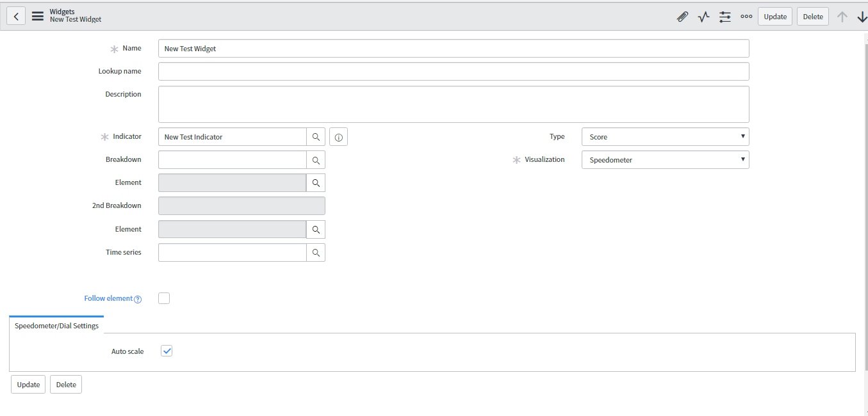The height and width of the screenshot is (416, 868).
Task: Click the top Update button
Action: coord(774,17)
